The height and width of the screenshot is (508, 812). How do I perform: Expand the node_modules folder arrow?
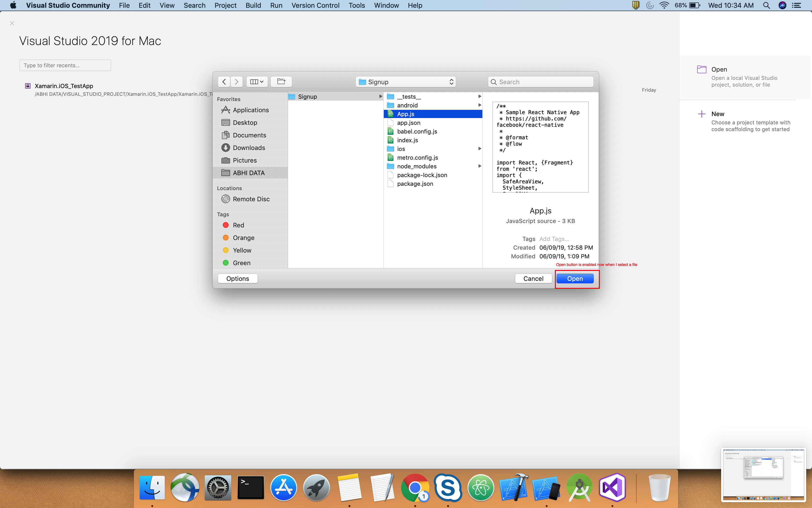click(x=480, y=166)
